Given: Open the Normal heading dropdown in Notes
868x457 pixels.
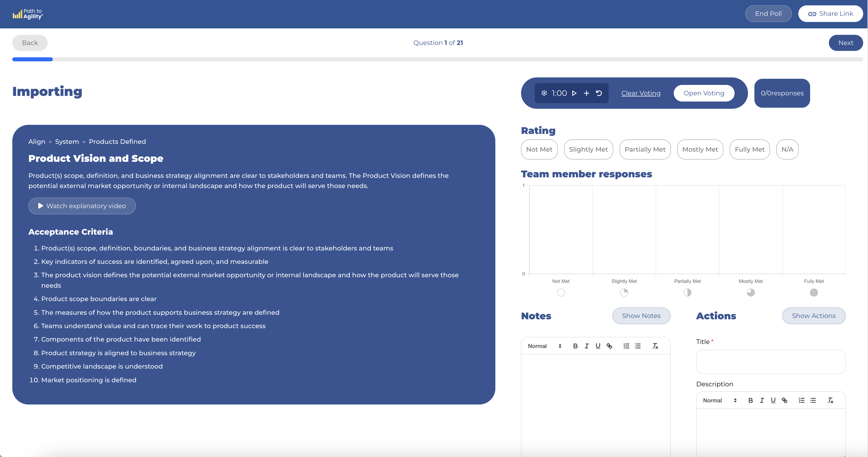Looking at the screenshot, I should 544,346.
